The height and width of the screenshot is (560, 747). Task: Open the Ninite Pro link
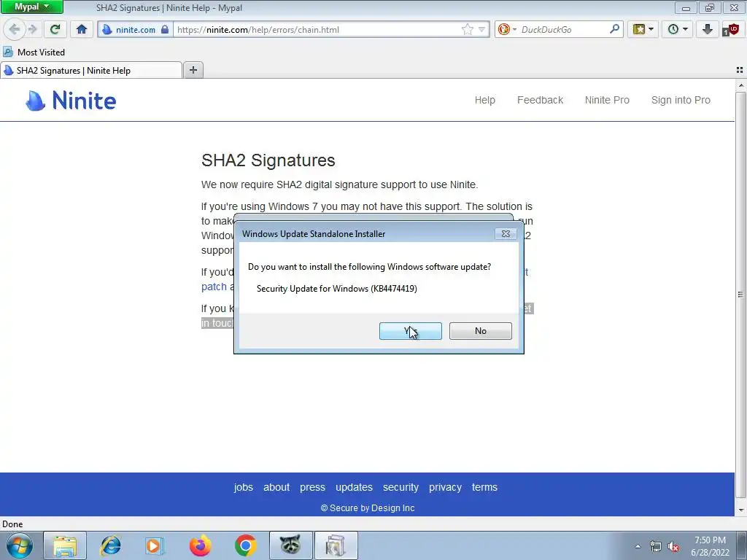607,100
